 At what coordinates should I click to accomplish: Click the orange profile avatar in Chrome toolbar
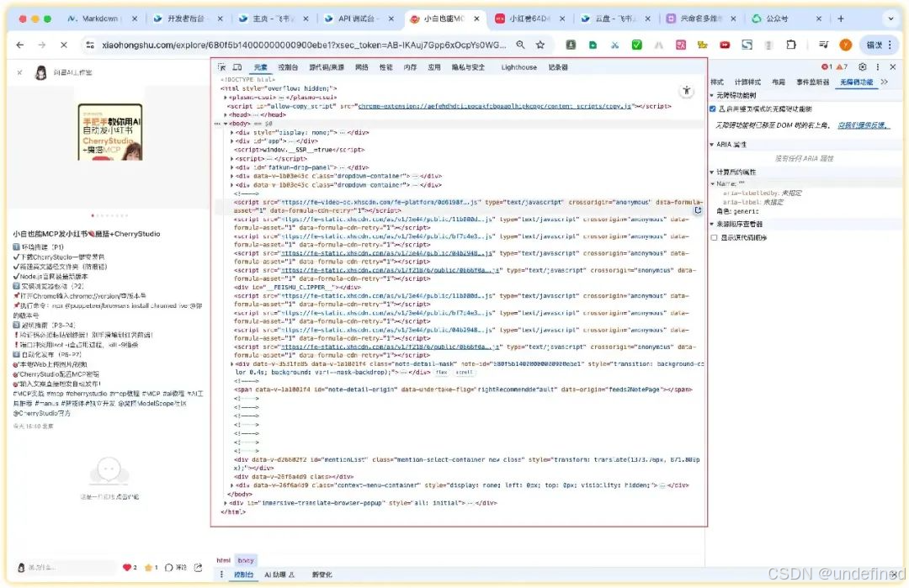846,45
